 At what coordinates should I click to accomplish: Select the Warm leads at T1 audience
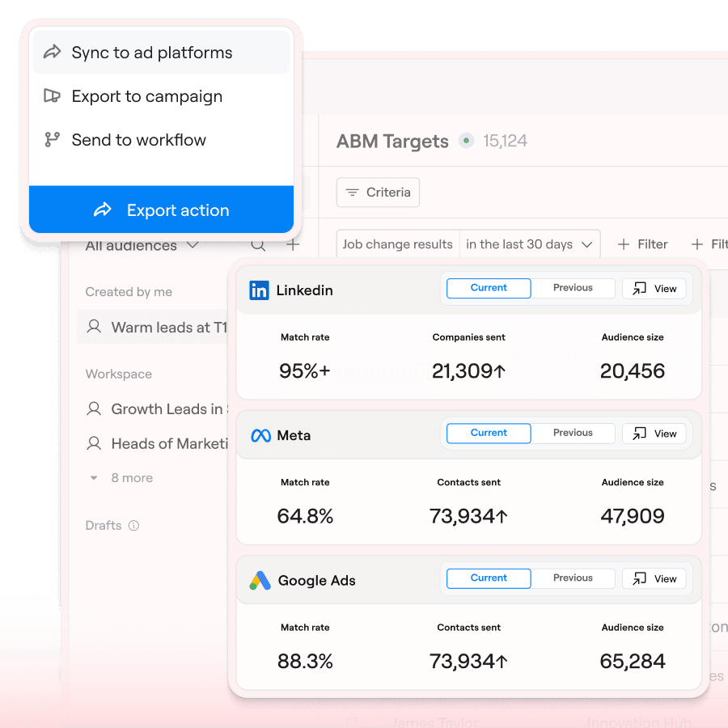pos(153,327)
